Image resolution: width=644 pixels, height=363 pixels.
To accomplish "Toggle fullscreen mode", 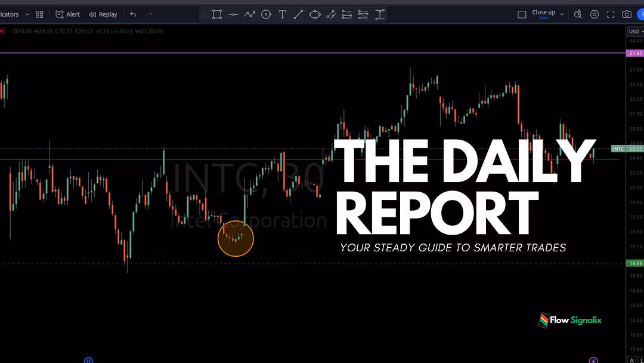I will click(x=611, y=14).
